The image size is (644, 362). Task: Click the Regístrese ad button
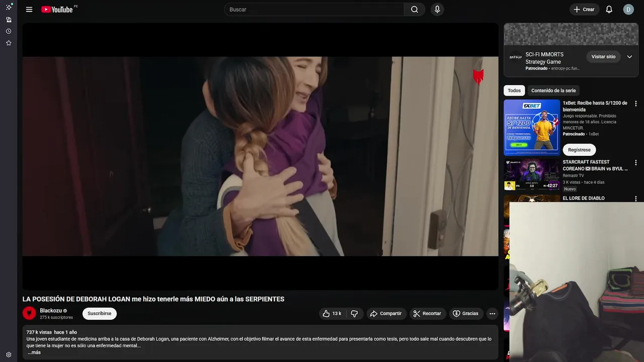579,150
